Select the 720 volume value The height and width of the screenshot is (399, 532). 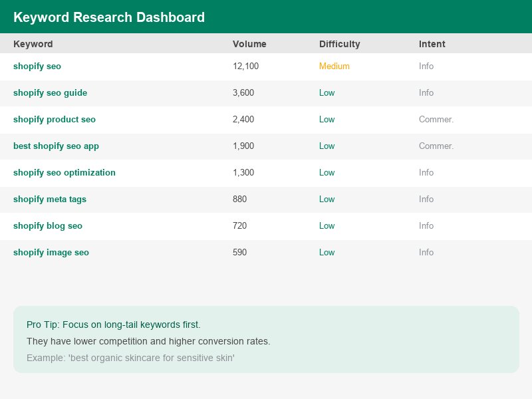point(239,226)
